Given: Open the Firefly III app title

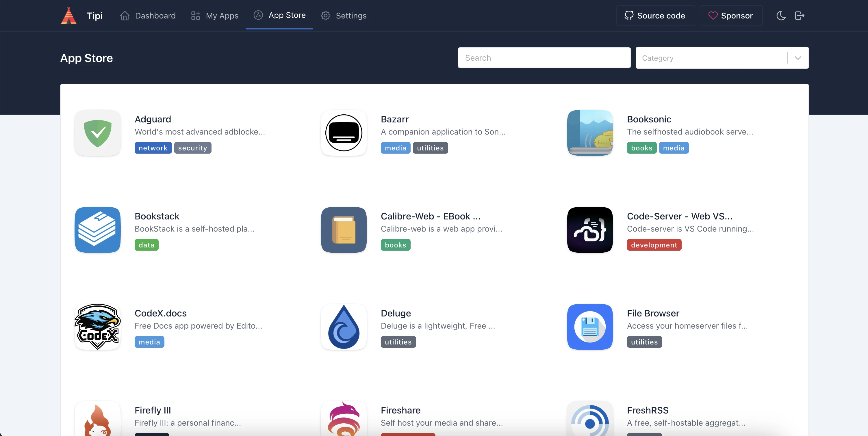Looking at the screenshot, I should (153, 410).
